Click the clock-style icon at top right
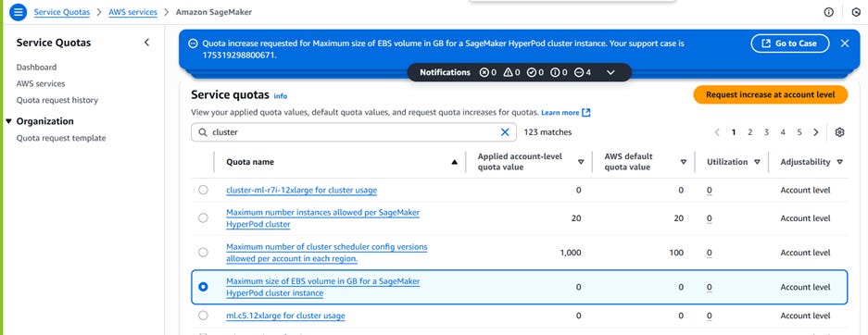The width and height of the screenshot is (868, 335). [x=856, y=12]
